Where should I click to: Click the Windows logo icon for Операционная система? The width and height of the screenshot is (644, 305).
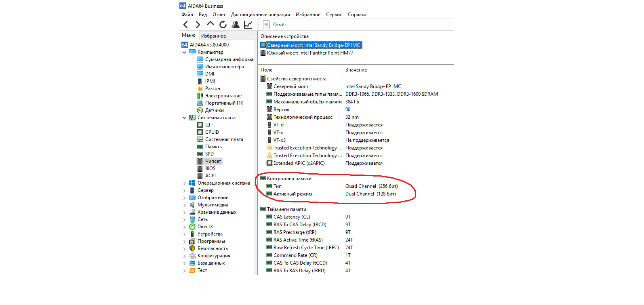click(192, 183)
